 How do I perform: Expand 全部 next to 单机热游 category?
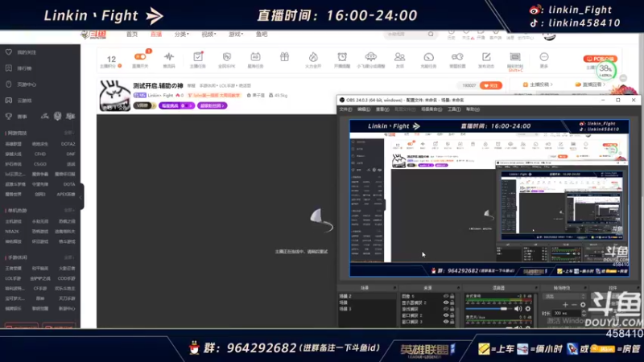coord(69,211)
